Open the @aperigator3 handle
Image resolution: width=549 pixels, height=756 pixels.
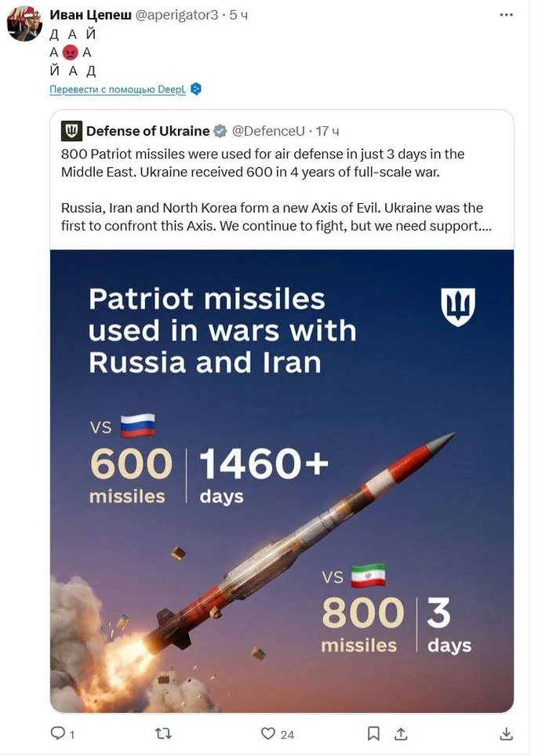[x=177, y=16]
